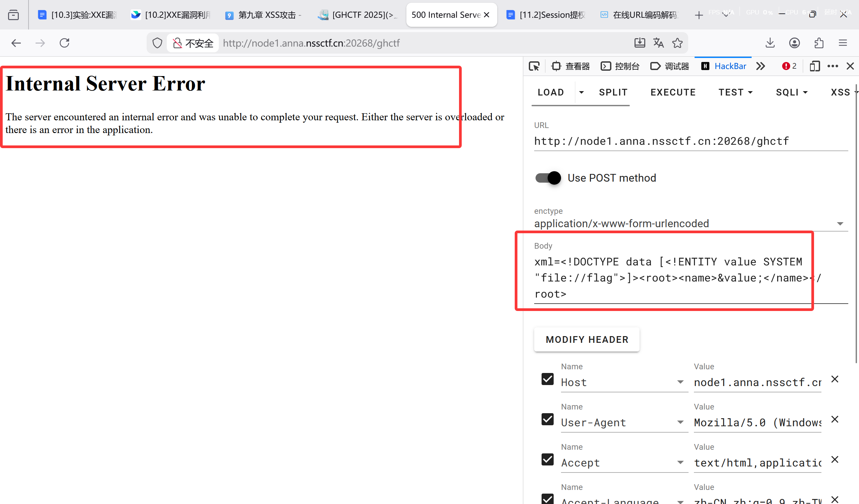Open the Firefox account profile icon
859x504 pixels.
coord(794,43)
